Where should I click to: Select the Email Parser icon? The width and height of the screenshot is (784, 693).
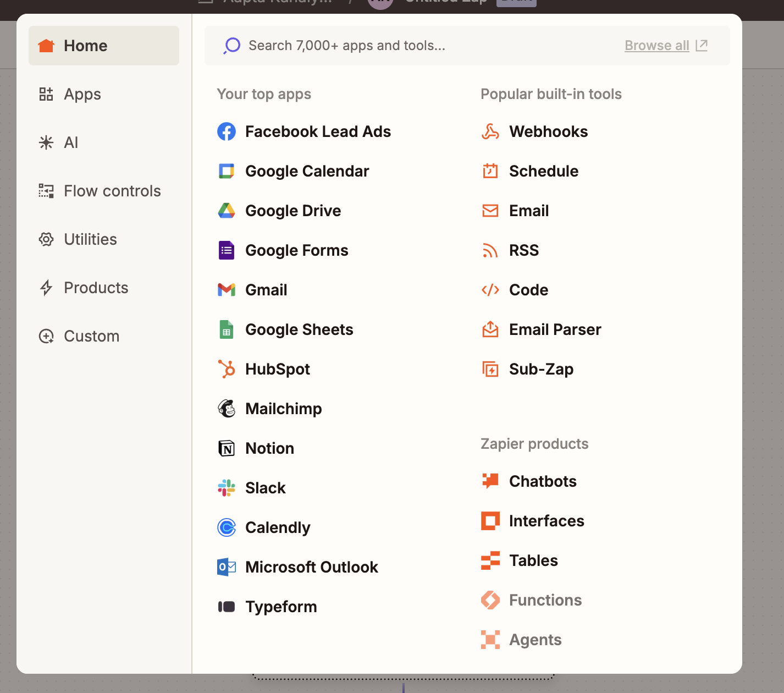point(490,329)
